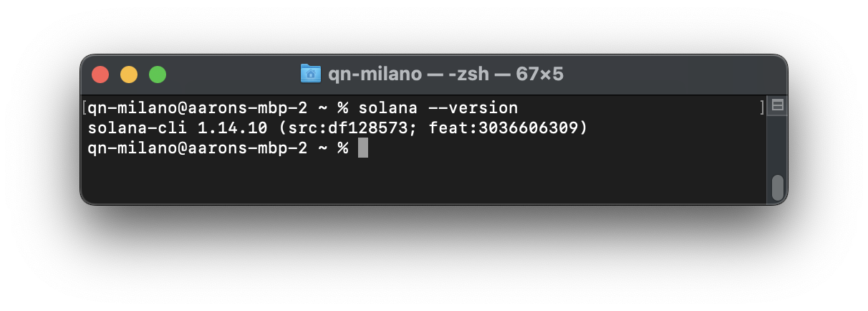Maximize the terminal with the green button
The image size is (868, 311).
(158, 75)
